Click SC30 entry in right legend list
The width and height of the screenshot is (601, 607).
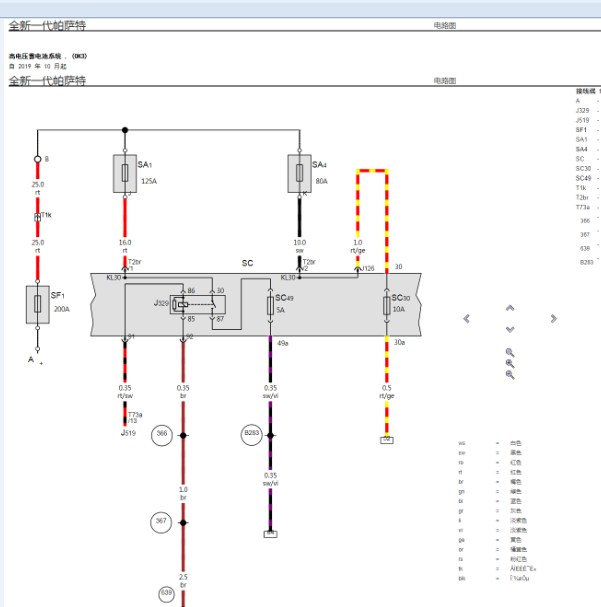click(583, 168)
